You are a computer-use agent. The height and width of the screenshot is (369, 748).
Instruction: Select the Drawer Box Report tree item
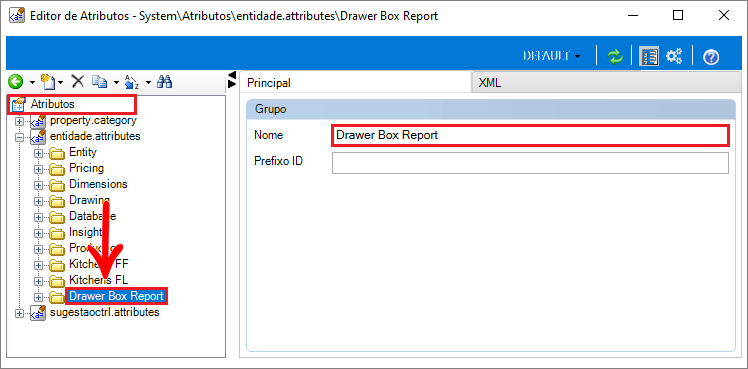(x=116, y=296)
